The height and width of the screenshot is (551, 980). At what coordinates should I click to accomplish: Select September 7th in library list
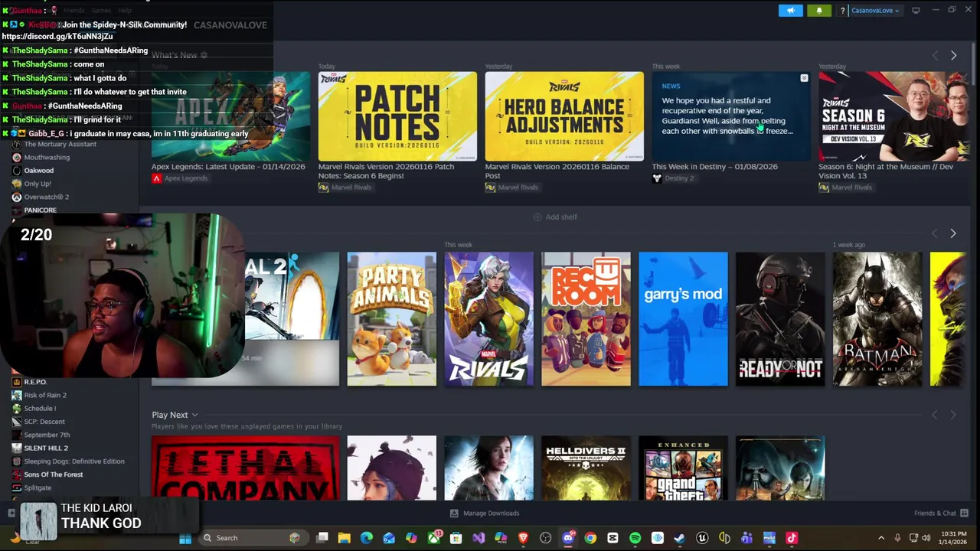click(47, 435)
